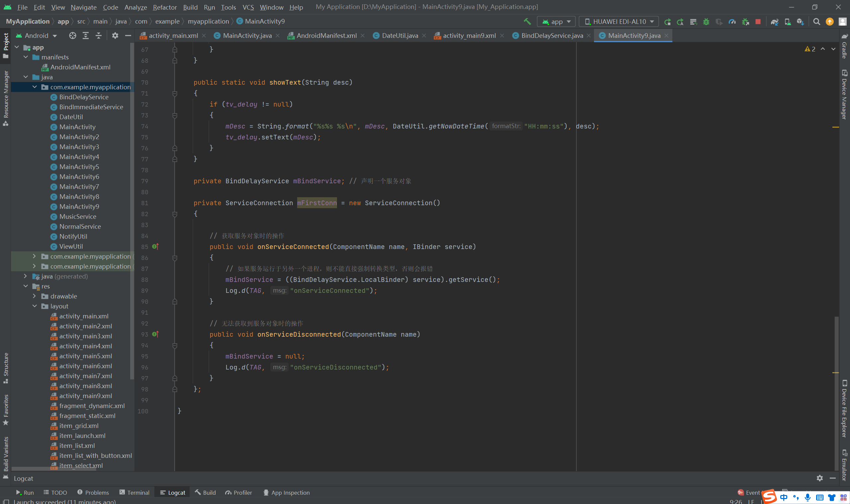Open the SDK Manager icon
850x504 pixels.
pyautogui.click(x=801, y=22)
